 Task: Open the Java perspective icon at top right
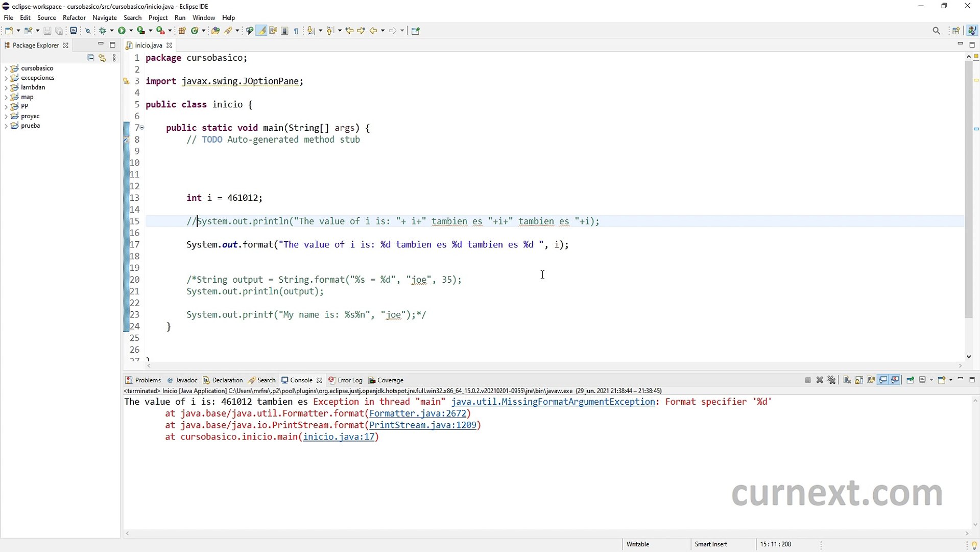tap(972, 31)
